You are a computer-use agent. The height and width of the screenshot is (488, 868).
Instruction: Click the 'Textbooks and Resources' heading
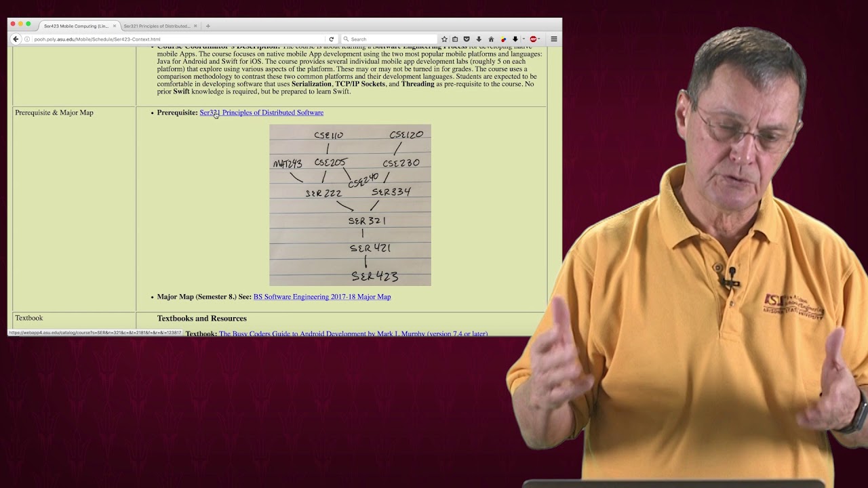pyautogui.click(x=202, y=319)
